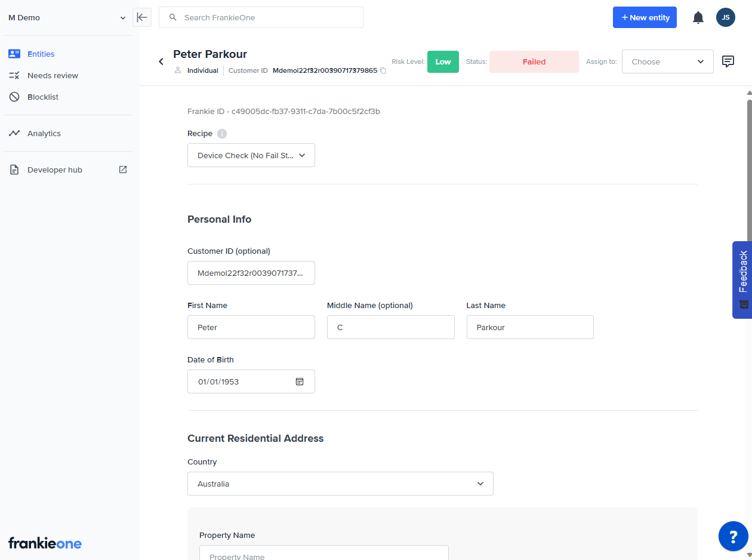
Task: Go back using the chevron beside Peter Parkour
Action: pos(161,61)
